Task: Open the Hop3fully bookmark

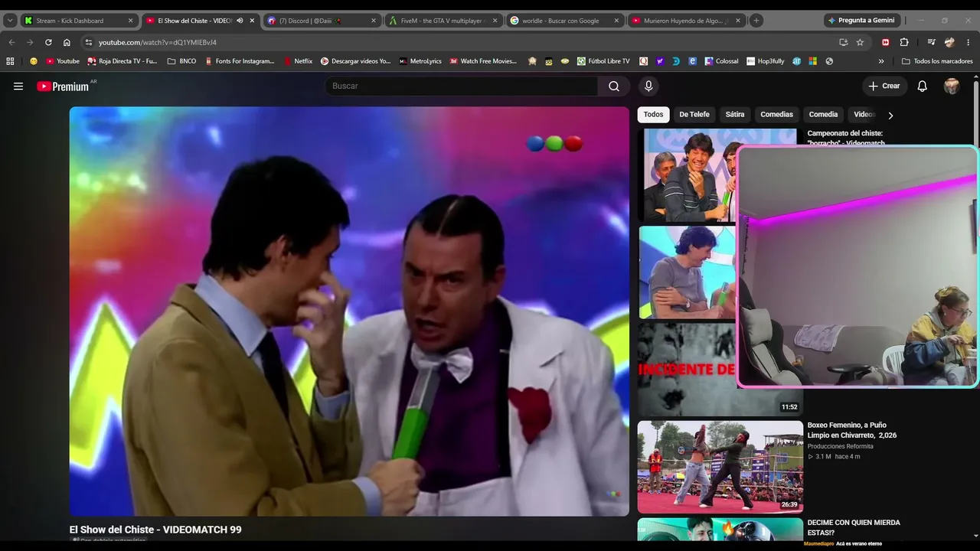Action: 766,61
